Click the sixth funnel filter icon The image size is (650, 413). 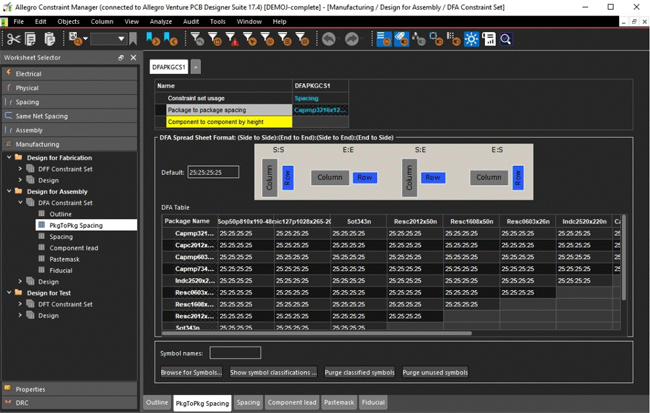(x=284, y=39)
